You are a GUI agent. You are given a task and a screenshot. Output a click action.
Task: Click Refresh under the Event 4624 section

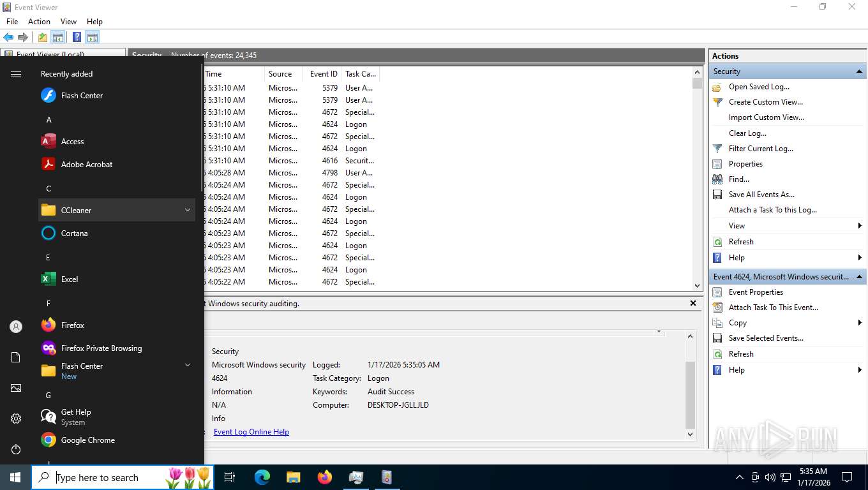pos(741,354)
